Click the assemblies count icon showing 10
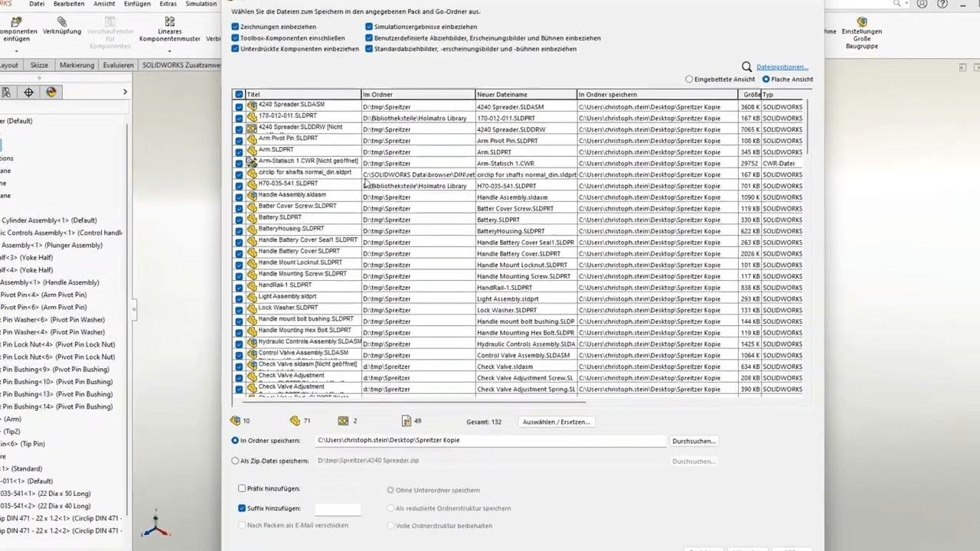 click(236, 420)
